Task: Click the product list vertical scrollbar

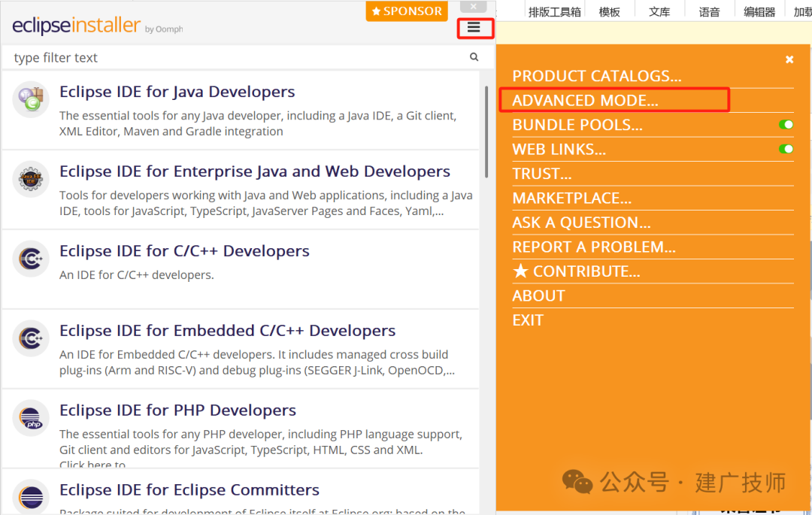Action: [486, 132]
